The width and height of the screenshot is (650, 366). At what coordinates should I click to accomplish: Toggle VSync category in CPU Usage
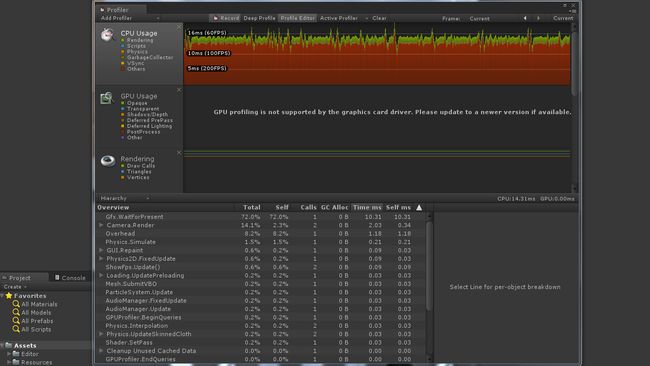coord(122,63)
